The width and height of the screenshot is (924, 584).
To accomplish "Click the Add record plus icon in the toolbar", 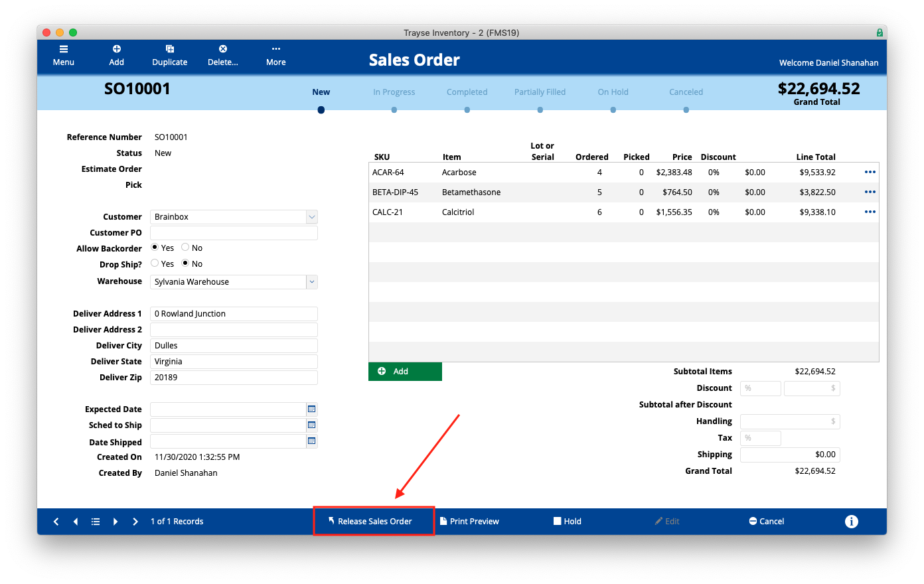I will click(x=117, y=49).
